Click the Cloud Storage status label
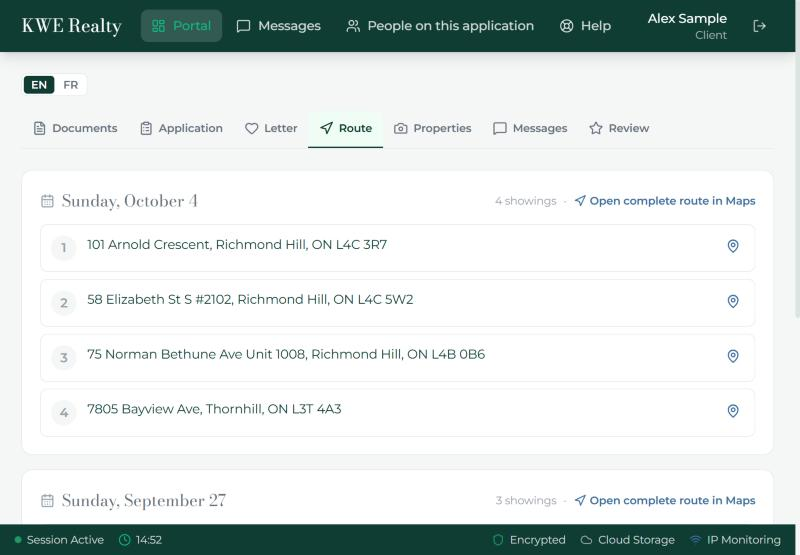 (x=636, y=540)
